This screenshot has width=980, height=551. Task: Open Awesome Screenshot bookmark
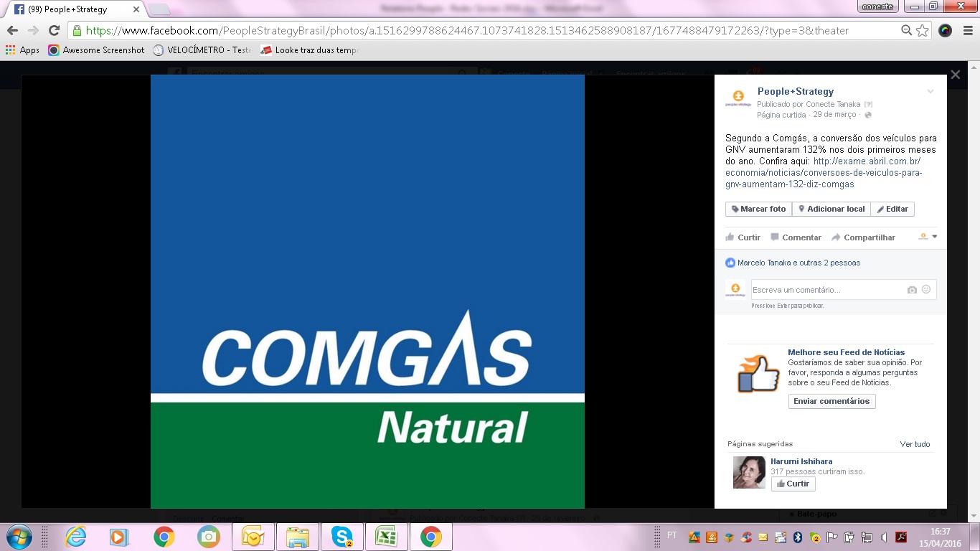(96, 50)
